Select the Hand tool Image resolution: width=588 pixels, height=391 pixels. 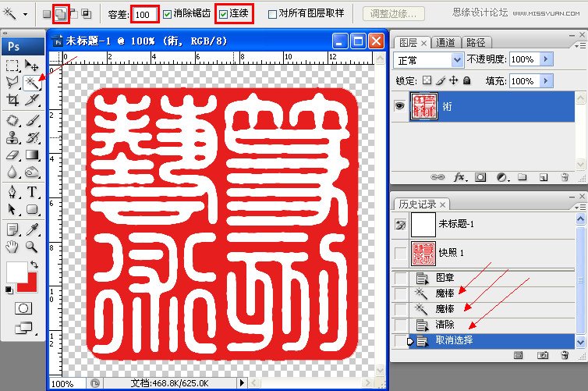12,247
